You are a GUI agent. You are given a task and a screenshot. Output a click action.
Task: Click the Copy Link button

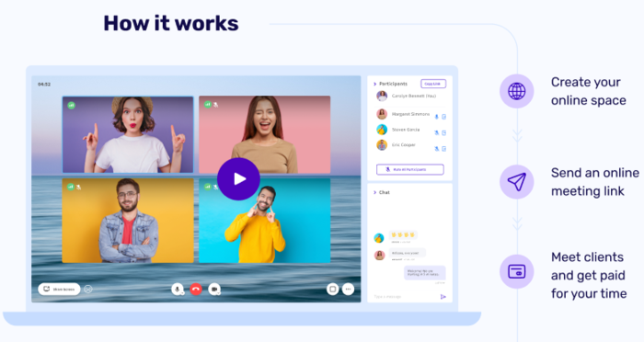click(433, 84)
